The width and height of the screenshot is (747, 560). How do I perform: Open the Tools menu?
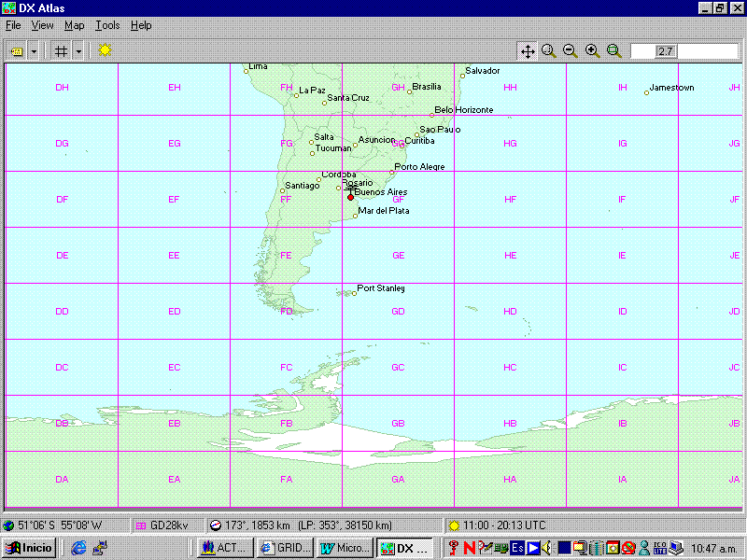(x=106, y=25)
